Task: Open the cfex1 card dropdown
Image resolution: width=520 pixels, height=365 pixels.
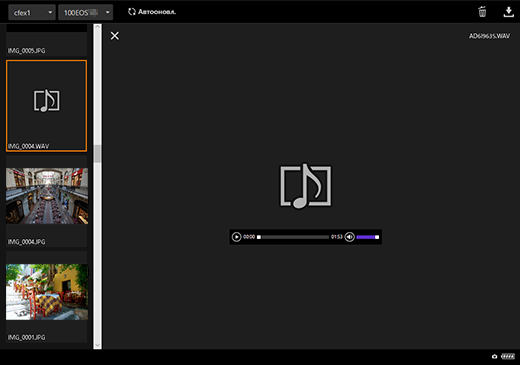Action: pos(32,12)
